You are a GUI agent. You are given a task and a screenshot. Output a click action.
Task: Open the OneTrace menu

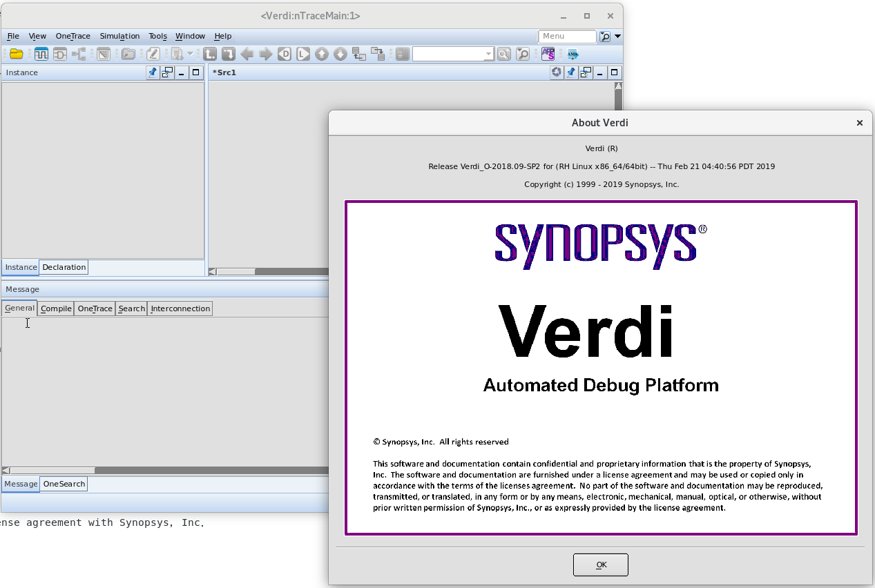pos(73,36)
